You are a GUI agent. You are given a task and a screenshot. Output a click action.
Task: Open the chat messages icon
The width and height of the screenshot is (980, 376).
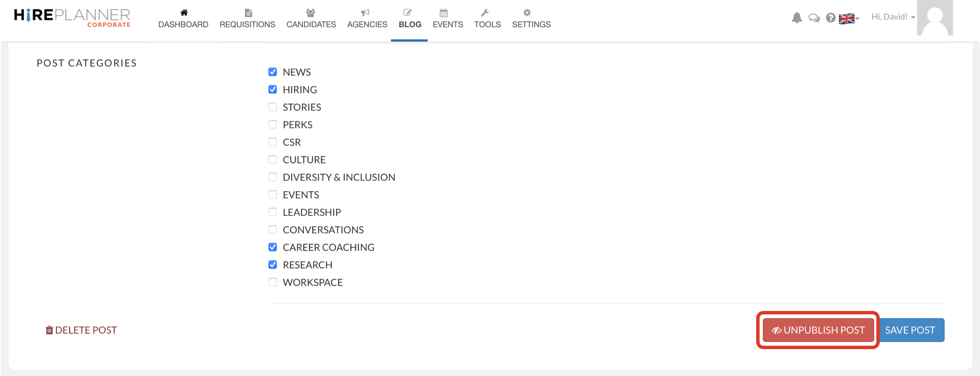pos(814,17)
